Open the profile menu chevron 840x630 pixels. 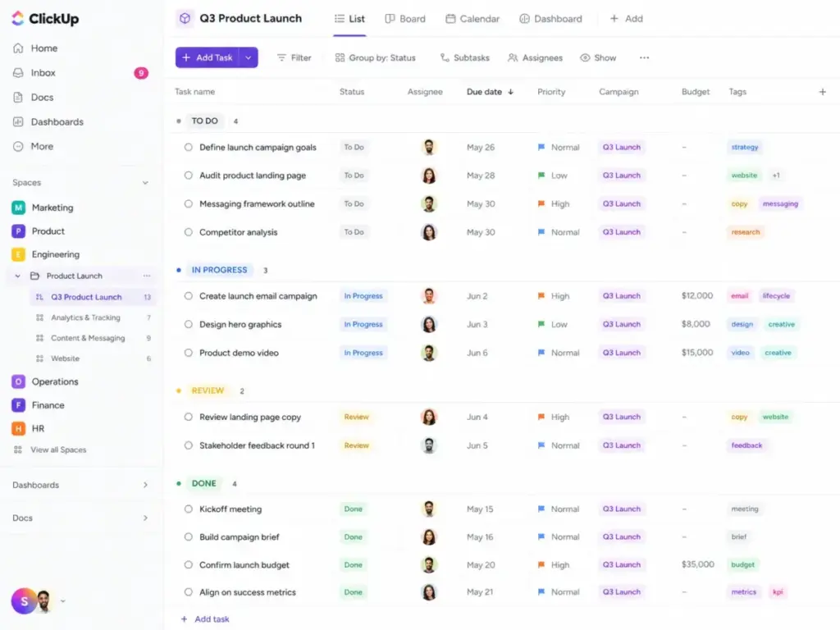[62, 601]
